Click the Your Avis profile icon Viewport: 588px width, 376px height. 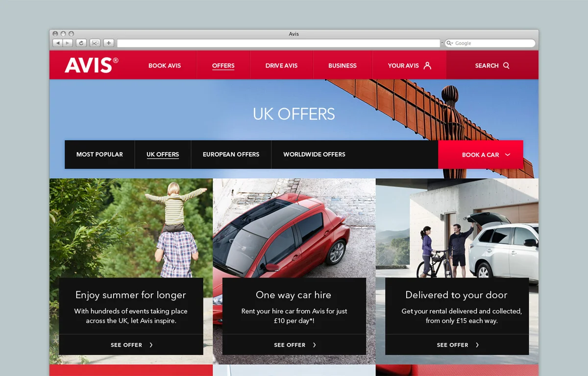[427, 65]
